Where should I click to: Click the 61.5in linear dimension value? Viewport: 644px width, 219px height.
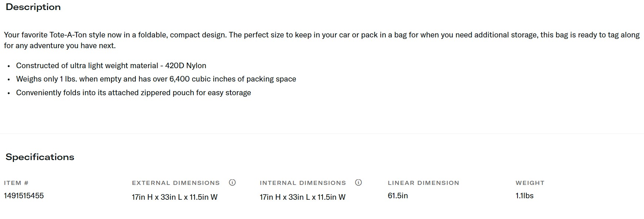point(398,196)
